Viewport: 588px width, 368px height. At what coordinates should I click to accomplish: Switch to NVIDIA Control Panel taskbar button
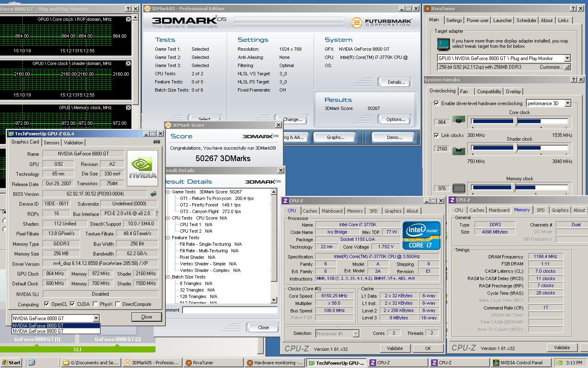521,362
